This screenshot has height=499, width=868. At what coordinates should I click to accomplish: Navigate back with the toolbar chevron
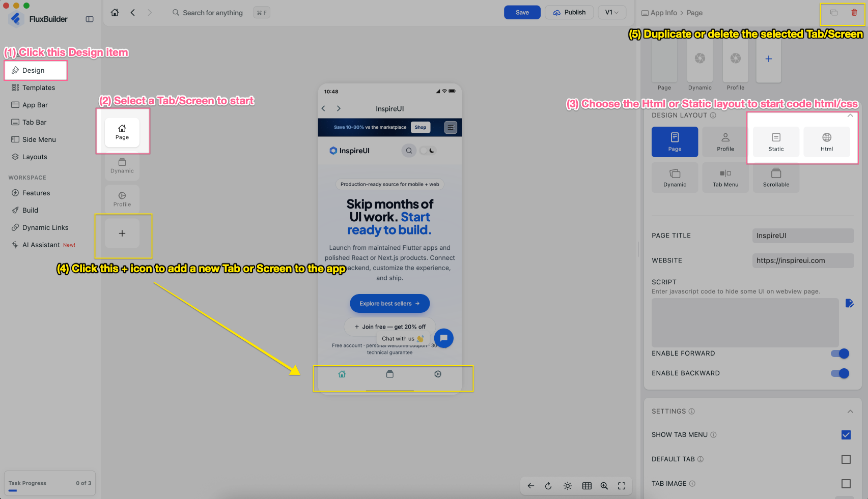[x=133, y=13]
